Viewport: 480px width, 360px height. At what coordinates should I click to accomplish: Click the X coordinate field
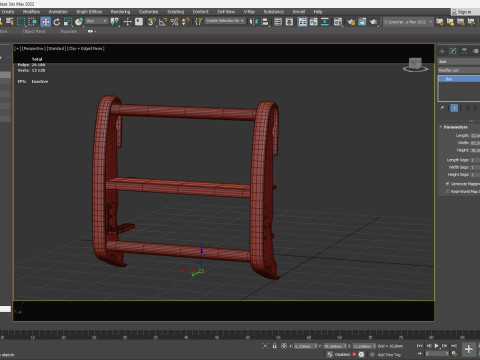tap(306, 346)
